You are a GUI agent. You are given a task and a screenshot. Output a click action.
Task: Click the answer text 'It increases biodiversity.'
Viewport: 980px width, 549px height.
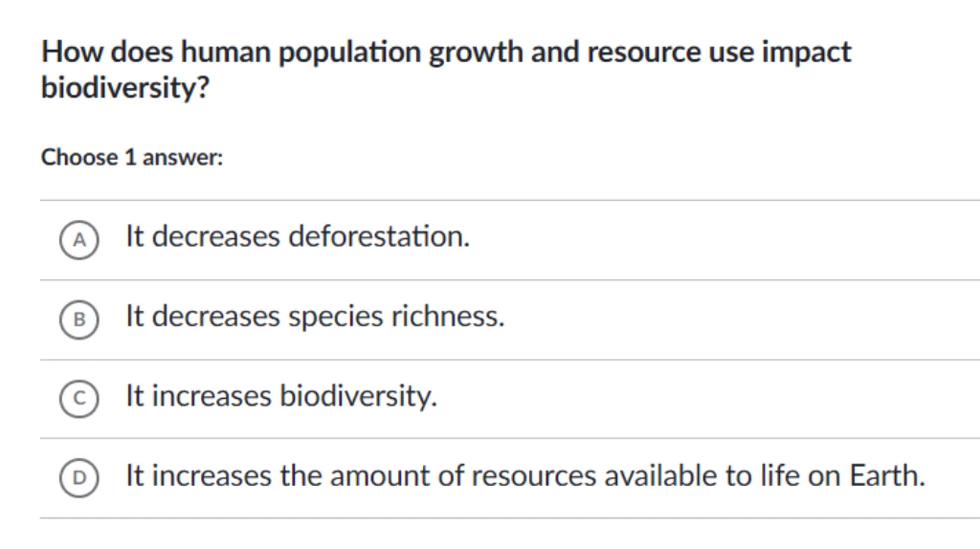pyautogui.click(x=281, y=396)
